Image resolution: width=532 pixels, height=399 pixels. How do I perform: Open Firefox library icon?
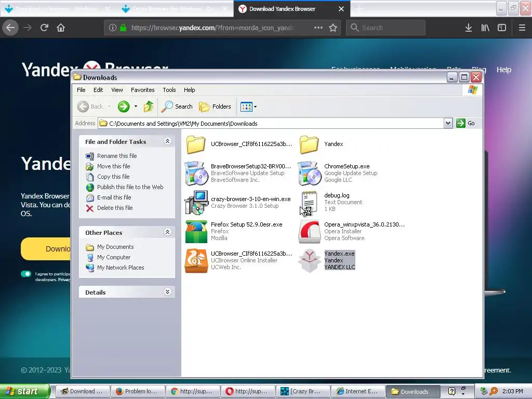click(x=485, y=28)
